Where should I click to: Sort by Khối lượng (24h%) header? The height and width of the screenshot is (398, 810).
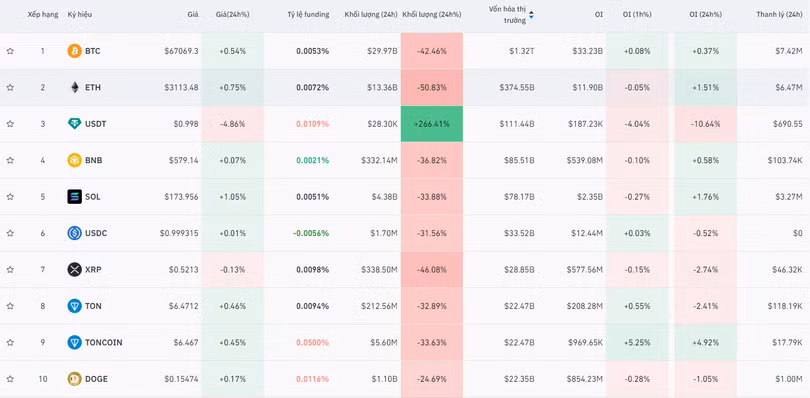tap(432, 14)
